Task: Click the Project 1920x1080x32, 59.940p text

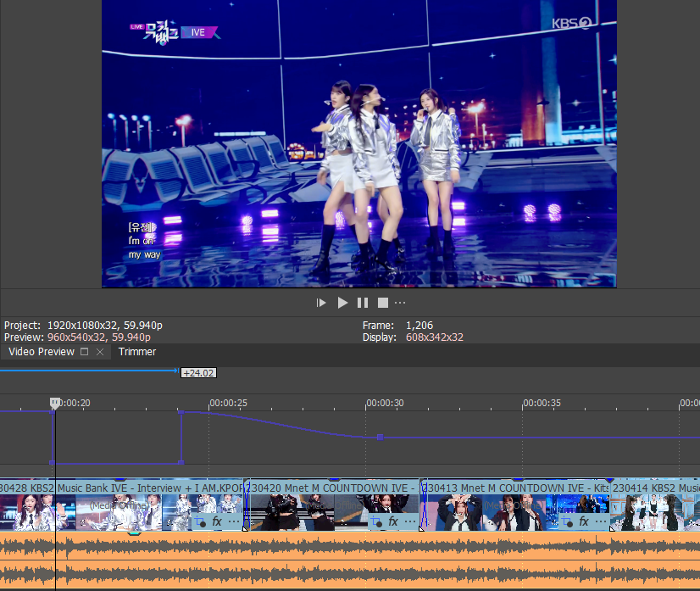Action: (x=83, y=326)
